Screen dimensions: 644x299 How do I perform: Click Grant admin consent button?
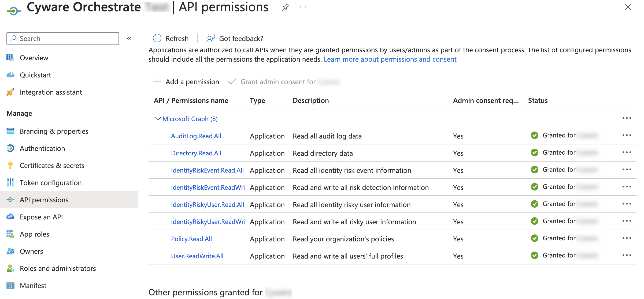pos(284,82)
